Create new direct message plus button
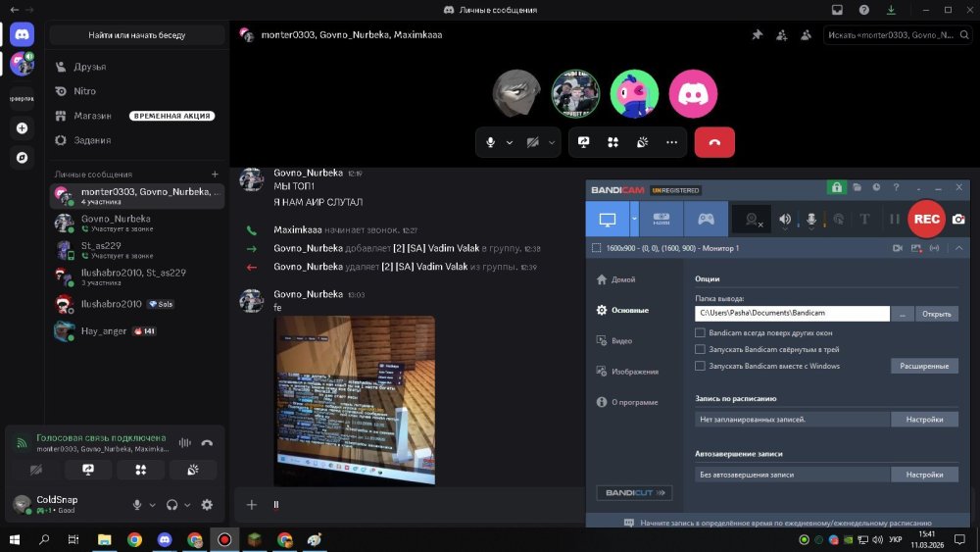The image size is (980, 552). 215,175
